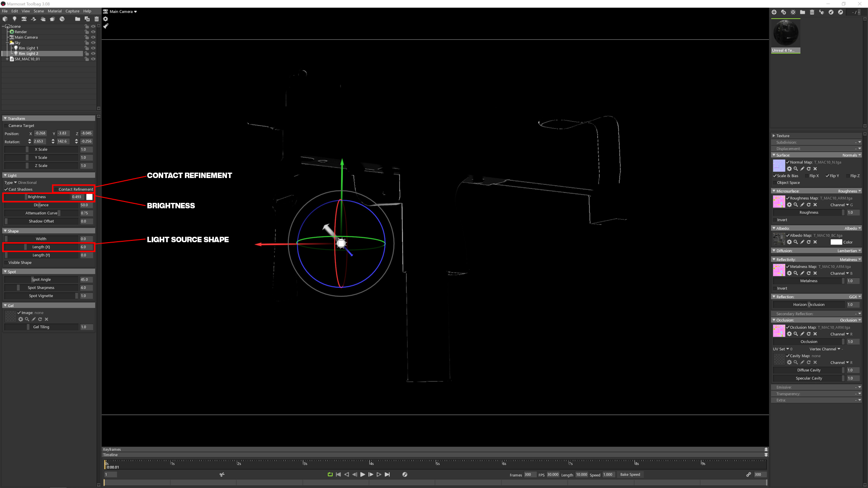Duplicate the selected material
The height and width of the screenshot is (488, 868).
783,12
